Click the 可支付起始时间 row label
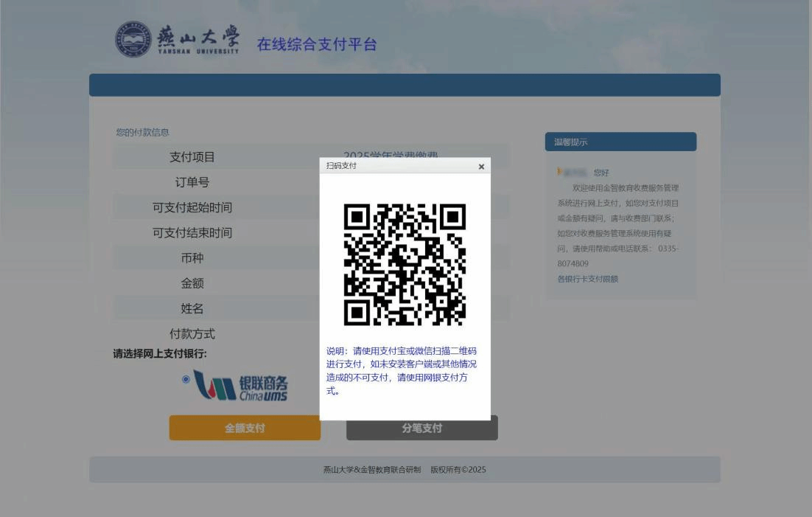The image size is (812, 517). click(x=192, y=207)
